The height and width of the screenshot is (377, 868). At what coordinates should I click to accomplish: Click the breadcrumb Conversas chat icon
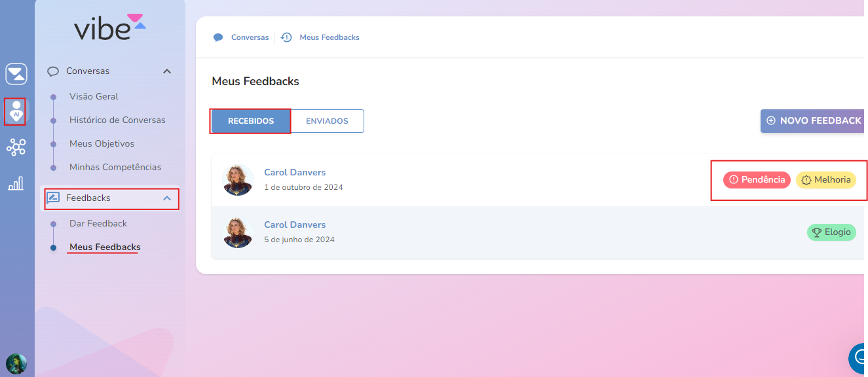click(x=218, y=37)
